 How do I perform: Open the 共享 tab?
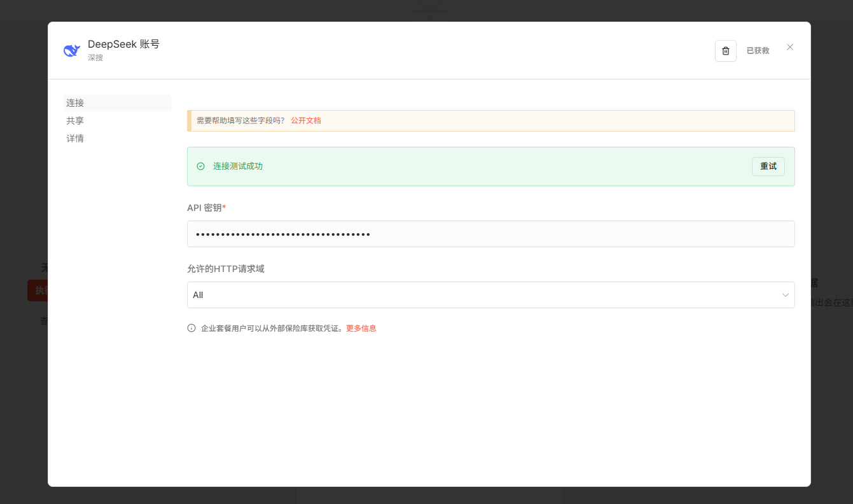(x=76, y=121)
